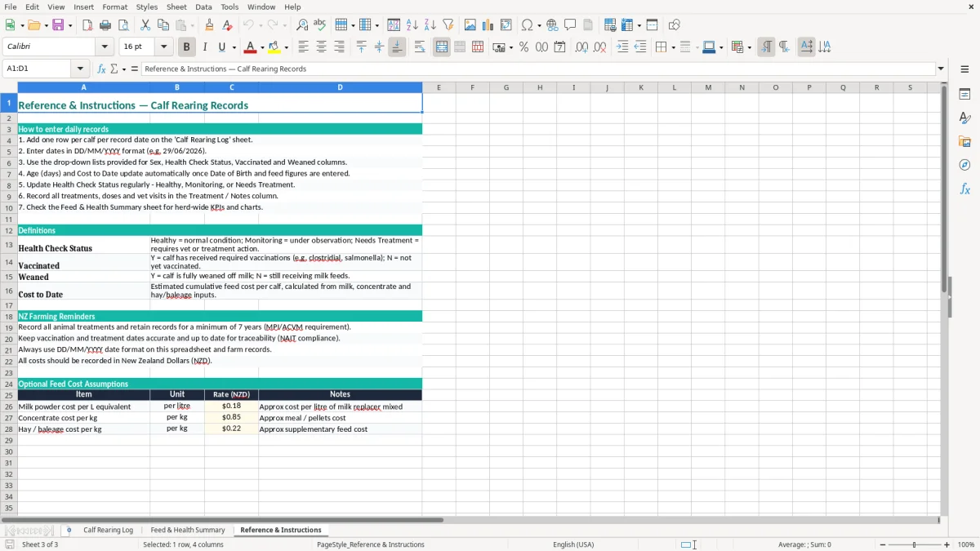Click the Save document icon
This screenshot has width=980, height=551.
tap(58, 25)
